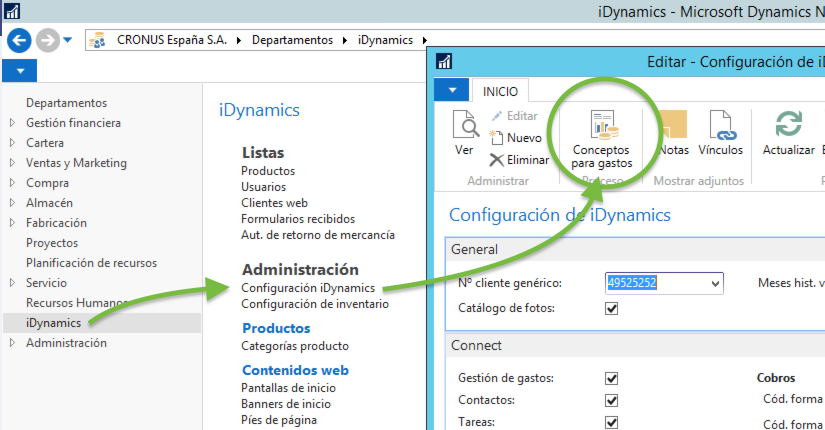Viewport: 825px width, 430px height.
Task: Open Configuración de inventario link
Action: click(315, 304)
